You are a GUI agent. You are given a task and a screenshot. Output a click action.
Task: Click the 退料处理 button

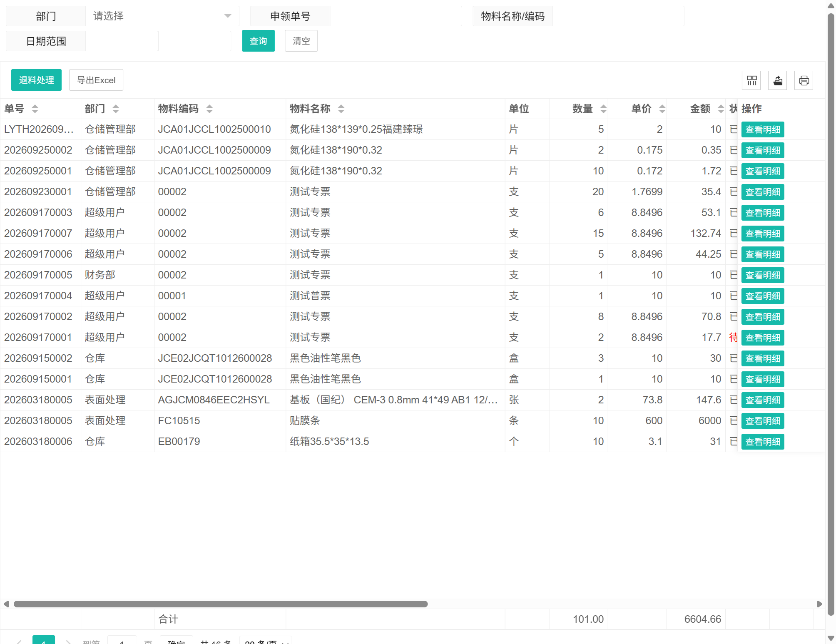36,80
